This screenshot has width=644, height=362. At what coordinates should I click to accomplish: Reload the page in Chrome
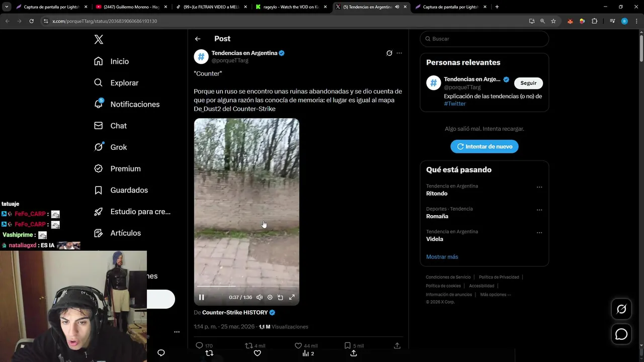[31, 21]
